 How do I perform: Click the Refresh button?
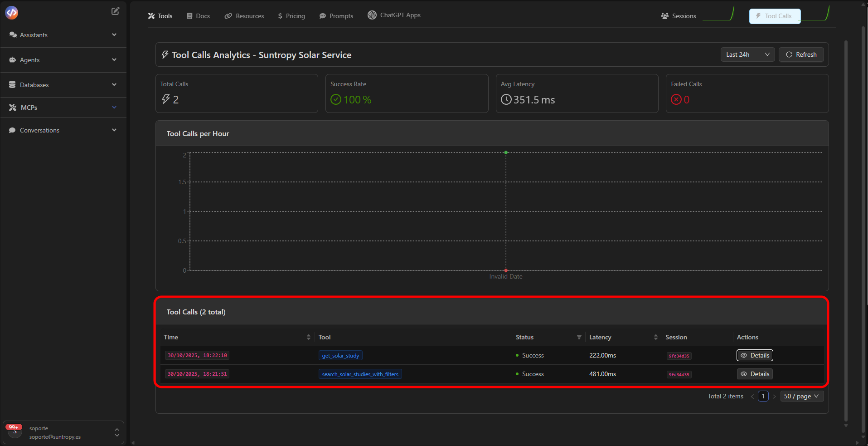(x=801, y=54)
